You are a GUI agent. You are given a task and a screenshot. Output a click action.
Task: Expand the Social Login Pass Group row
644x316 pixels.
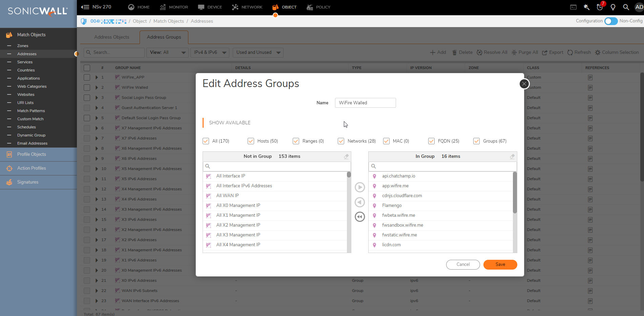[x=97, y=98]
